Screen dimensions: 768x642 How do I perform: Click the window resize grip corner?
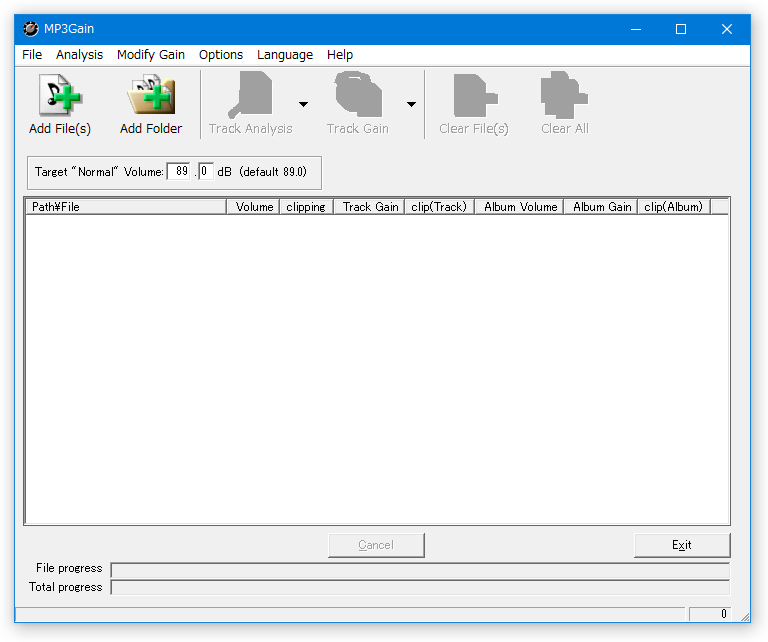pos(744,617)
